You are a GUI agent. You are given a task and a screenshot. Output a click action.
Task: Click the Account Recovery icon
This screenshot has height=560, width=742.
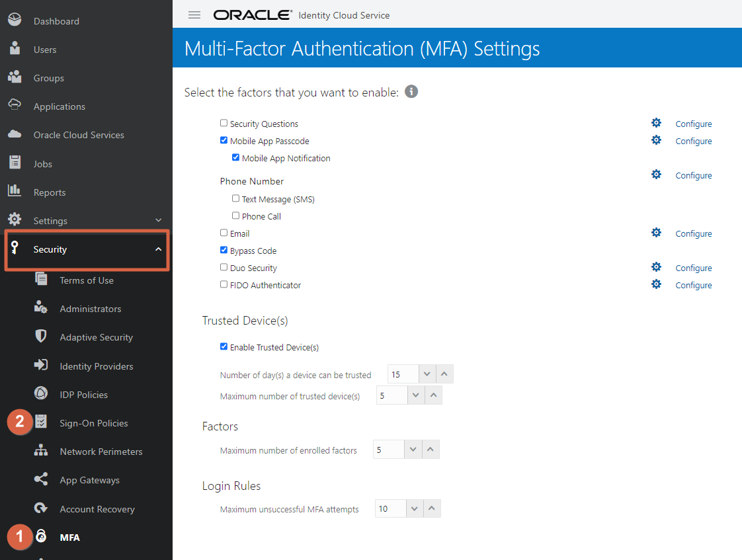41,508
